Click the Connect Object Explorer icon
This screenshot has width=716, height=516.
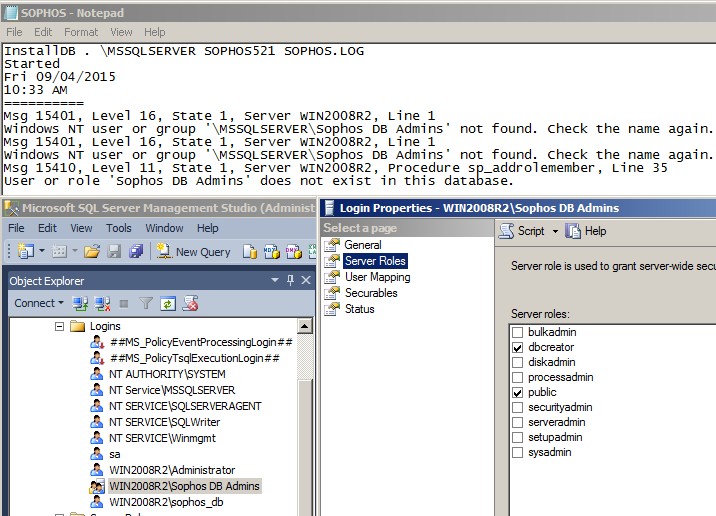pos(80,303)
